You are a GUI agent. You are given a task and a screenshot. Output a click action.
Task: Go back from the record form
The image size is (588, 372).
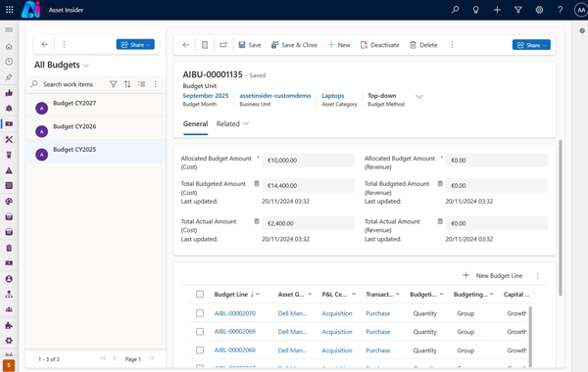click(x=186, y=45)
